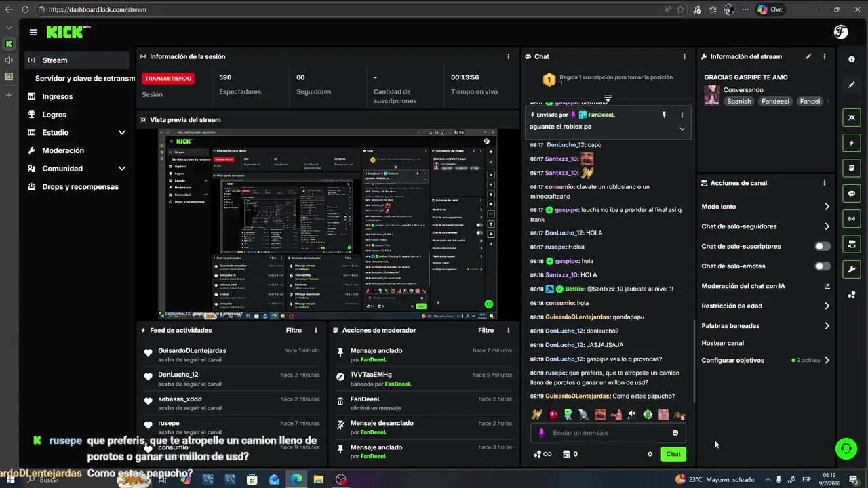Open the emoji picker in the chat input

click(675, 433)
